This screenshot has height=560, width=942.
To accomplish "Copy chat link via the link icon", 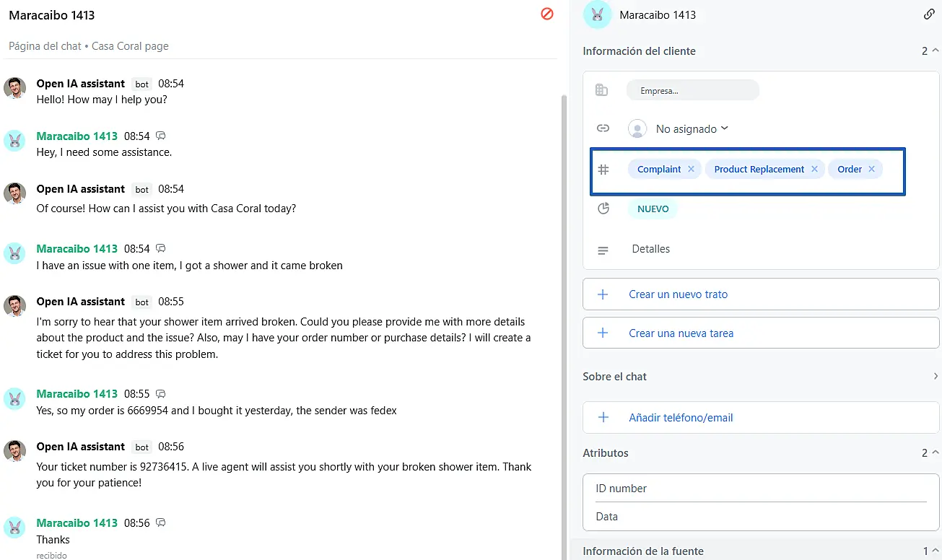I will pos(929,14).
